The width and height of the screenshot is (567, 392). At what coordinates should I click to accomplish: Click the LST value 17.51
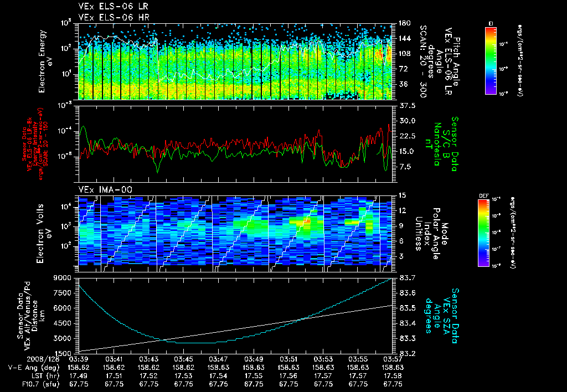click(x=114, y=376)
